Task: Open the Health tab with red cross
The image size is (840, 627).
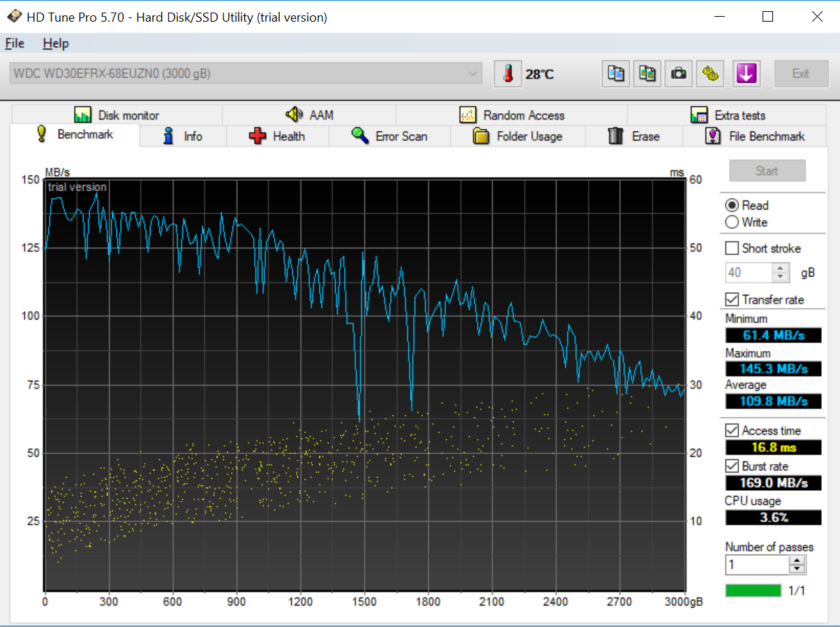Action: pos(277,136)
